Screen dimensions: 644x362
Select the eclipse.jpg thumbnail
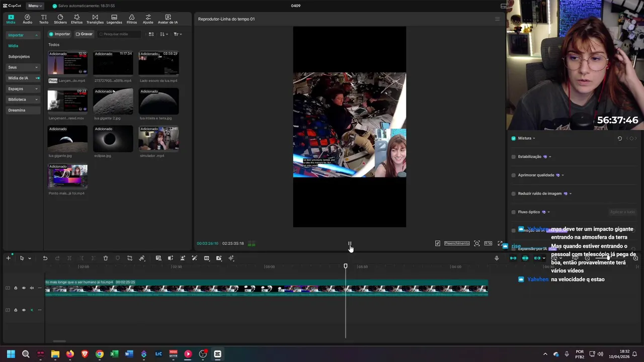[113, 139]
